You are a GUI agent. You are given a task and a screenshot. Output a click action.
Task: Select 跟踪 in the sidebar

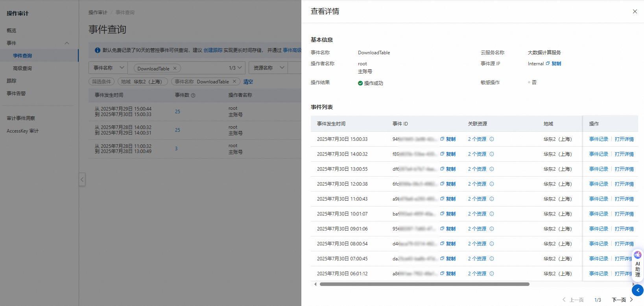[11, 81]
